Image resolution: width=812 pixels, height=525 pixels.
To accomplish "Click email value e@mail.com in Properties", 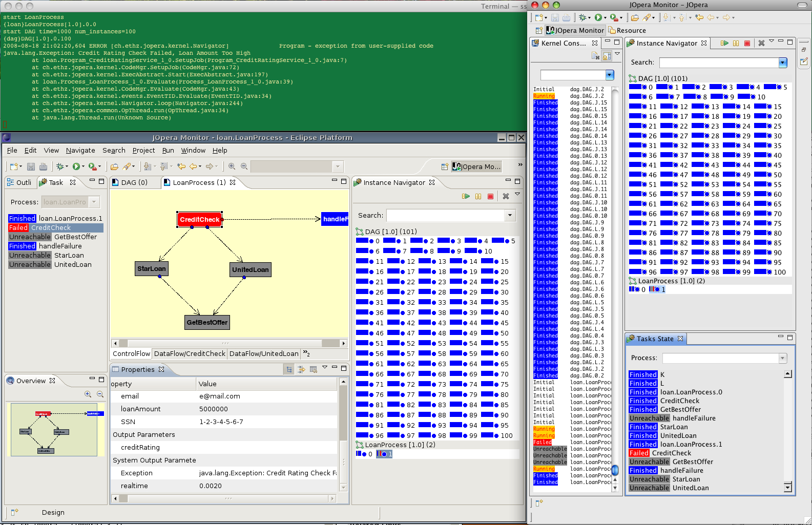I will click(220, 396).
